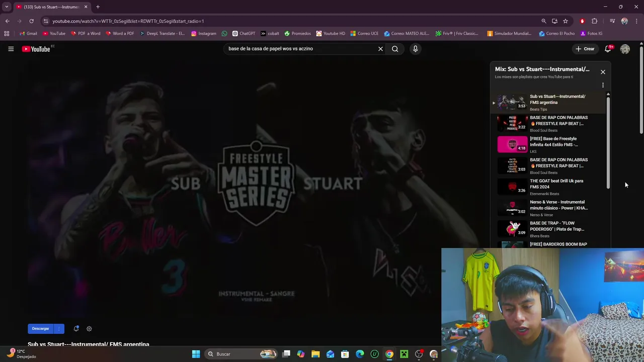Viewport: 644px width, 362px height.
Task: Open Simulador Mundial bookmark
Action: tap(509, 34)
